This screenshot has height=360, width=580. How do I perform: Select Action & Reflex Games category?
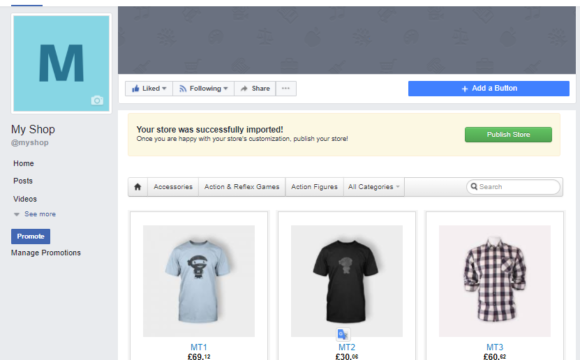click(242, 187)
